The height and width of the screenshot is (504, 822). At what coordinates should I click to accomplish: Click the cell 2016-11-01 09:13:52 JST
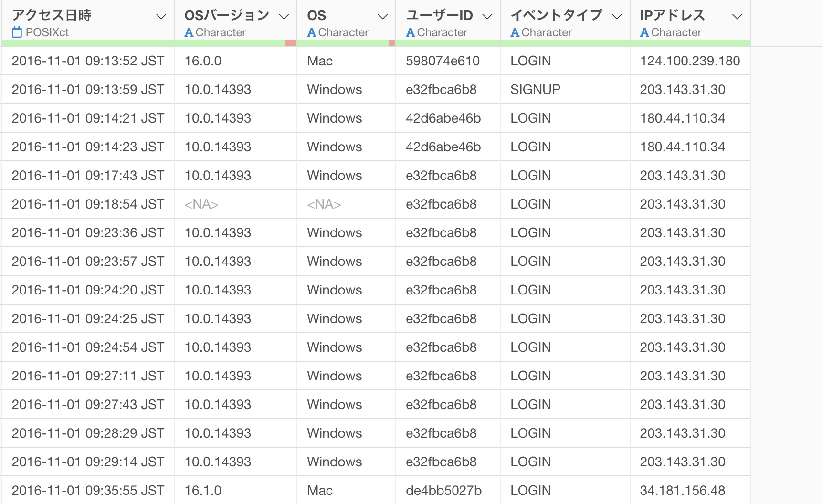click(88, 61)
